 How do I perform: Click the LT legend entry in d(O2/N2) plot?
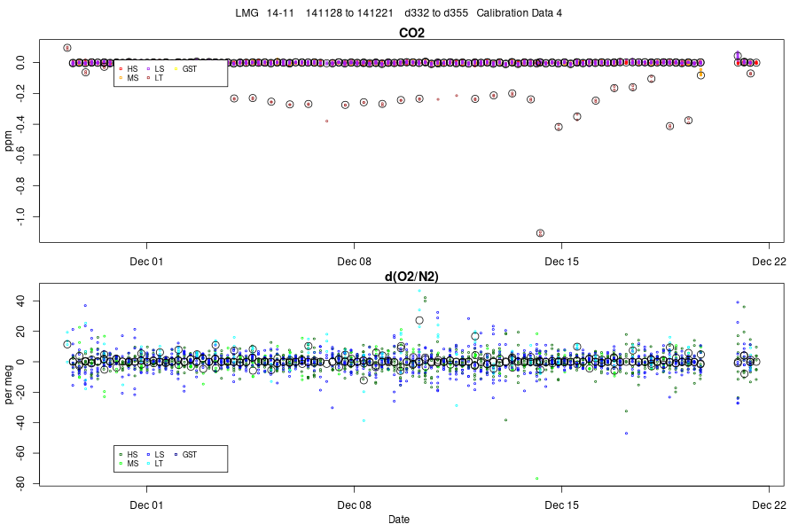(x=155, y=463)
